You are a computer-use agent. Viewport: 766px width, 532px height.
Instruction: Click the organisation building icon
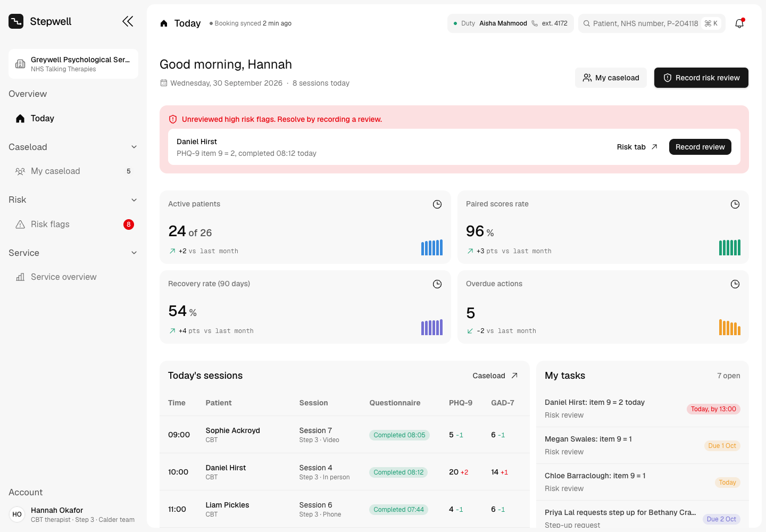pyautogui.click(x=20, y=64)
